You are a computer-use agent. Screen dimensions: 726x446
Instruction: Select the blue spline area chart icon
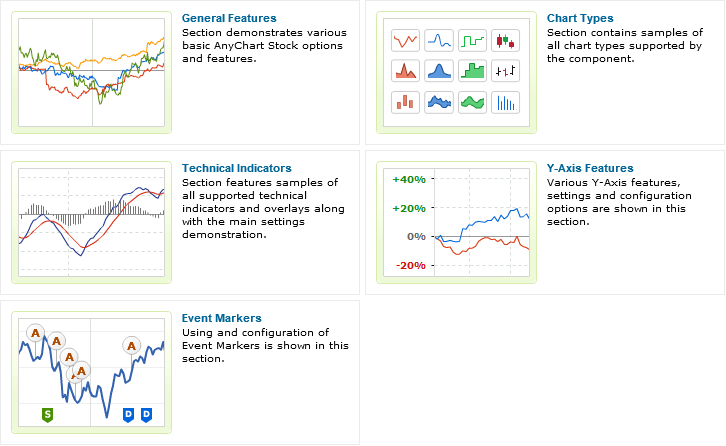(x=438, y=71)
